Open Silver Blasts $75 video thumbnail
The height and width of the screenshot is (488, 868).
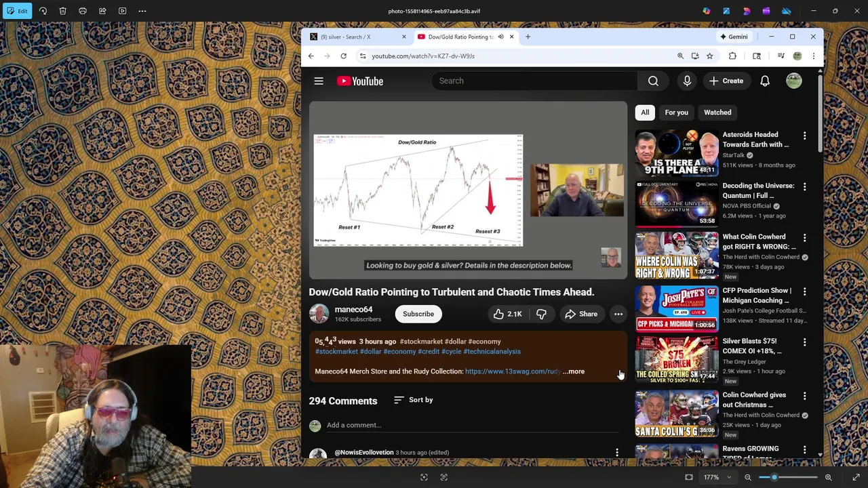677,359
